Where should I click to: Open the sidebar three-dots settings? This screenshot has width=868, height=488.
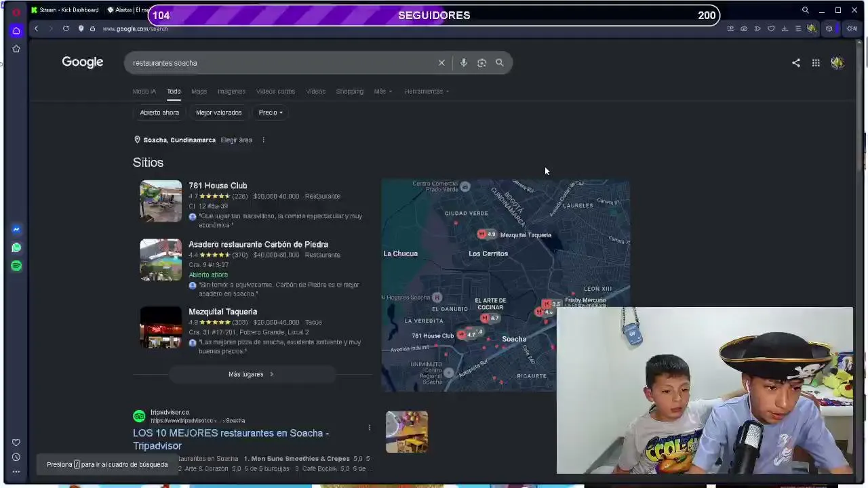coord(16,472)
